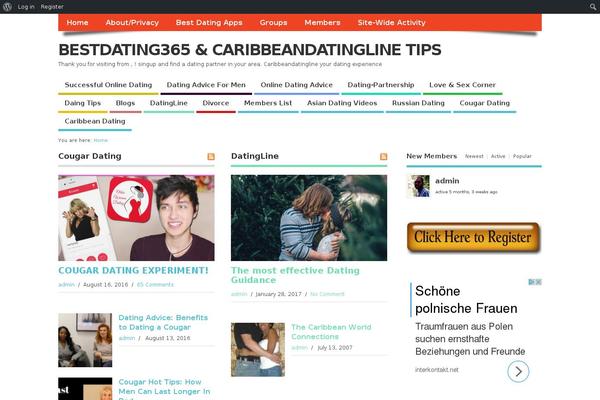Select Members List category
The width and height of the screenshot is (600, 400).
[x=268, y=103]
